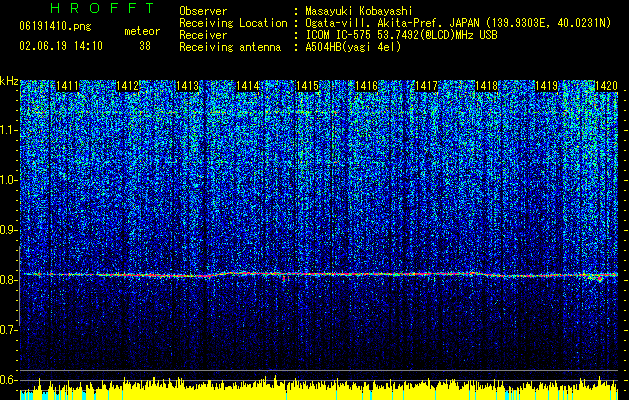Click the Receiver label

[x=203, y=35]
